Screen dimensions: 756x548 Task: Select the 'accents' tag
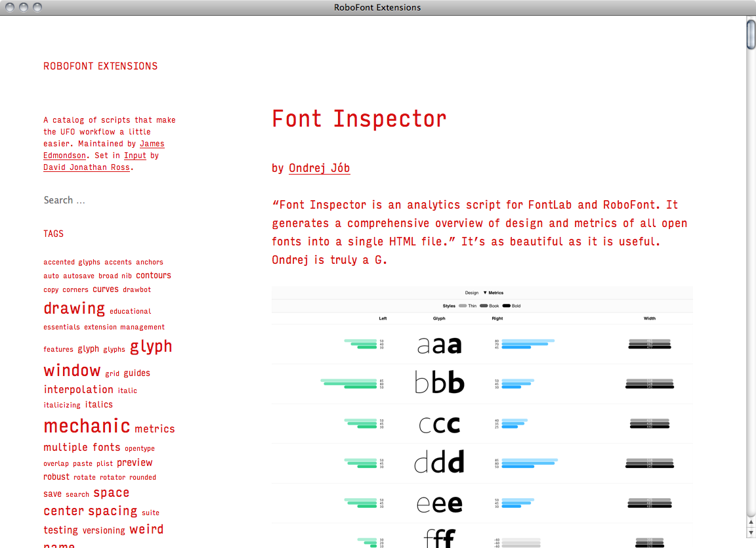[x=118, y=263]
